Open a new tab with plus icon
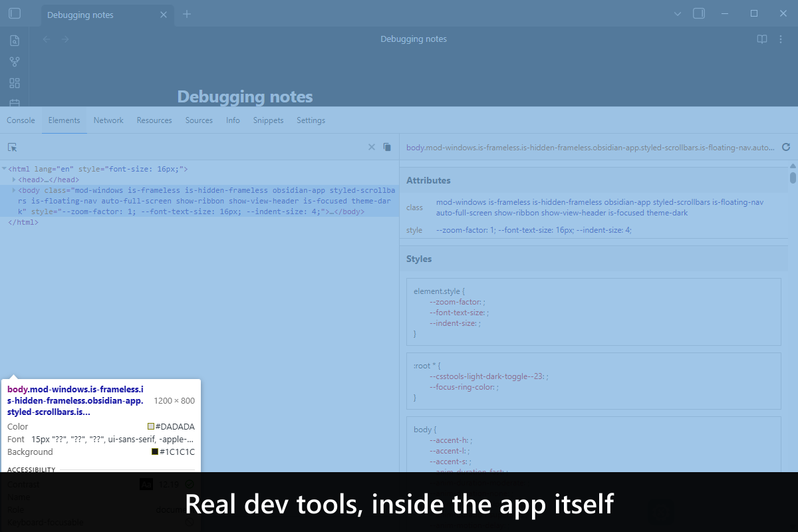The height and width of the screenshot is (532, 798). (x=187, y=14)
